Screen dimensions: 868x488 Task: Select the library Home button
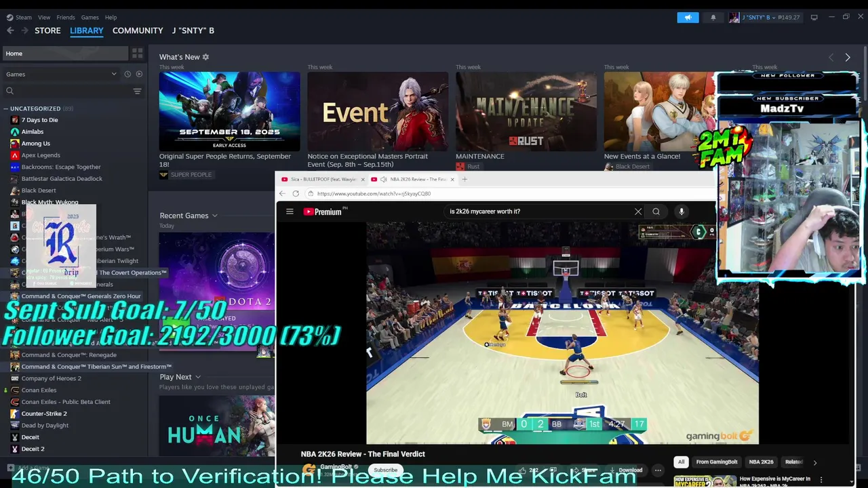tap(64, 54)
